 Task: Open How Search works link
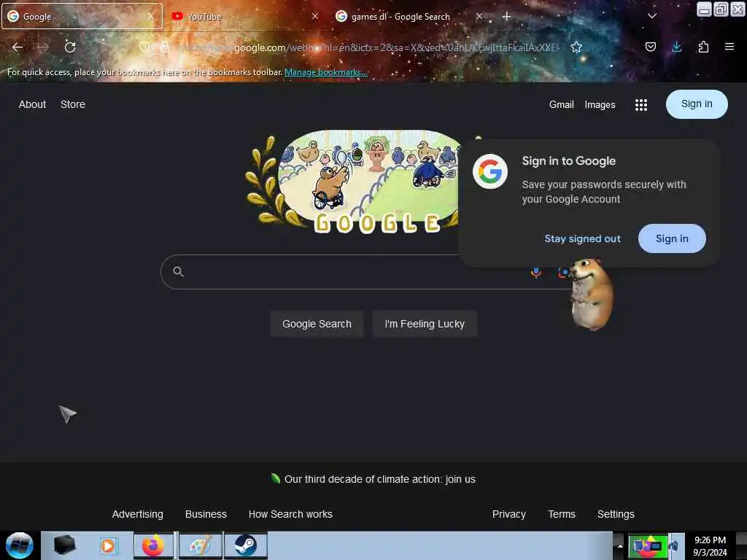(290, 514)
